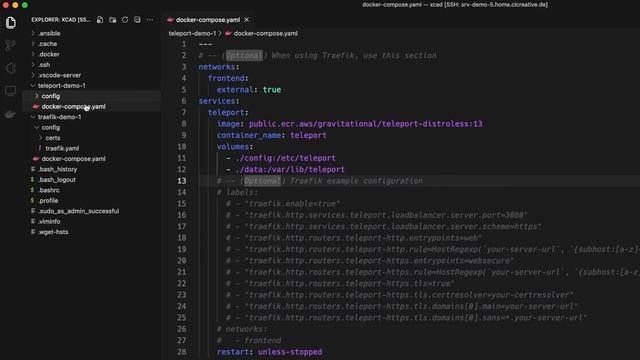Click the '# networks:' comment on line 26
This screenshot has height=360, width=640.
(242, 329)
